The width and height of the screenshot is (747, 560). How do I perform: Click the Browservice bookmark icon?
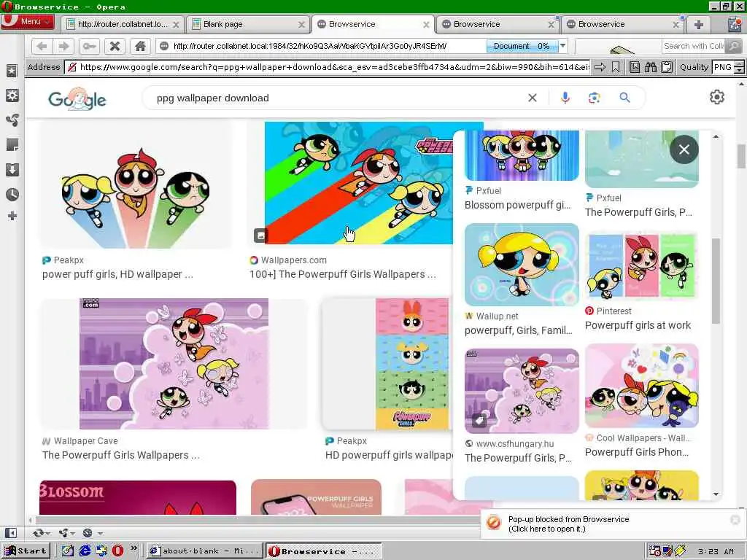point(616,67)
